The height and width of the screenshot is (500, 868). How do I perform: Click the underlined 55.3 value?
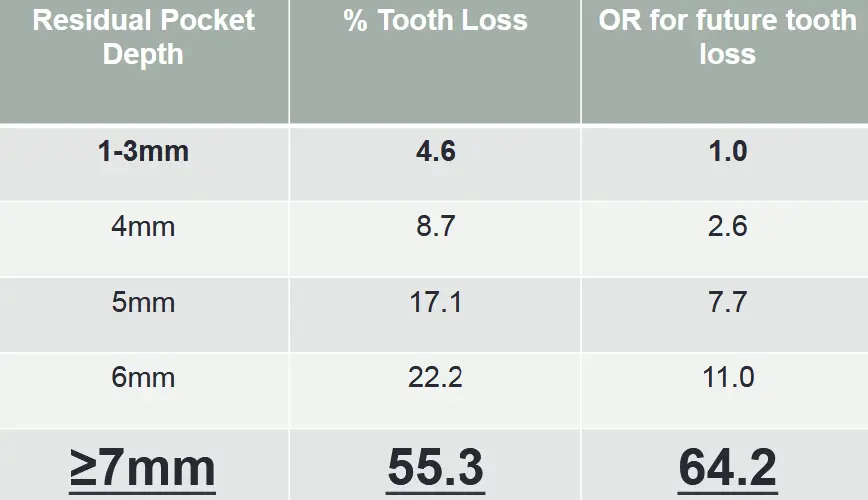click(x=435, y=468)
